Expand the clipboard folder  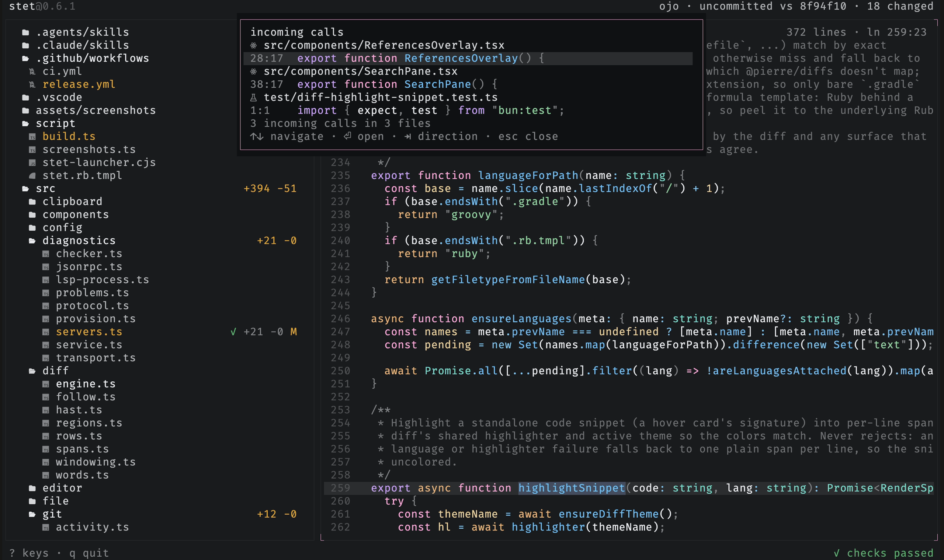pos(32,202)
